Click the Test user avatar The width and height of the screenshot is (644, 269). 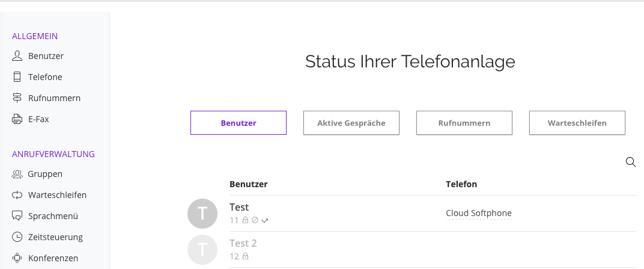click(202, 214)
